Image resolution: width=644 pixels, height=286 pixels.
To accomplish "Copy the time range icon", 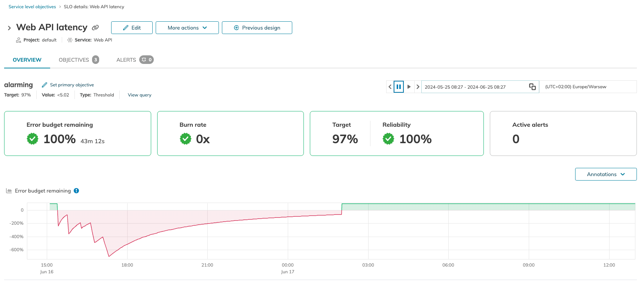I will (x=532, y=87).
